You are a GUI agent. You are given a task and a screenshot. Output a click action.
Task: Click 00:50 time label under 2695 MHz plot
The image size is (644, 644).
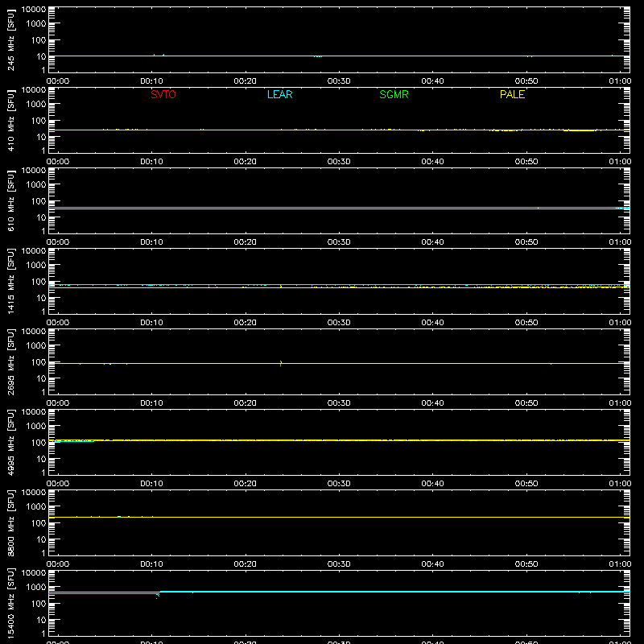(x=526, y=403)
